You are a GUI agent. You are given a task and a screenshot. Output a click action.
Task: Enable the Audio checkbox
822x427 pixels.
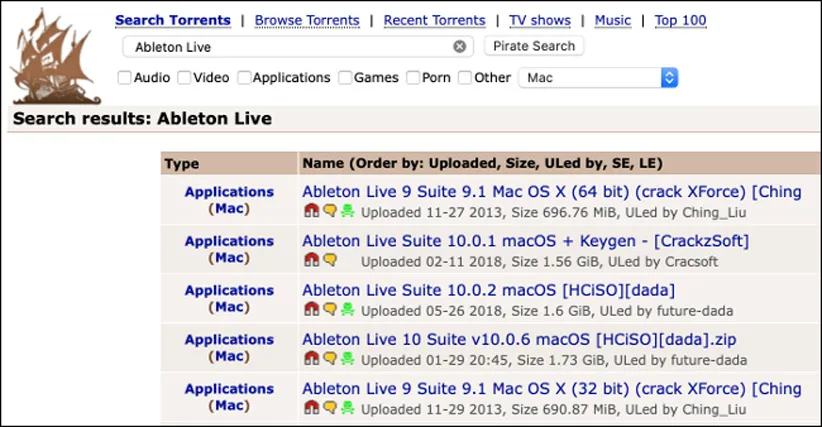[x=124, y=78]
